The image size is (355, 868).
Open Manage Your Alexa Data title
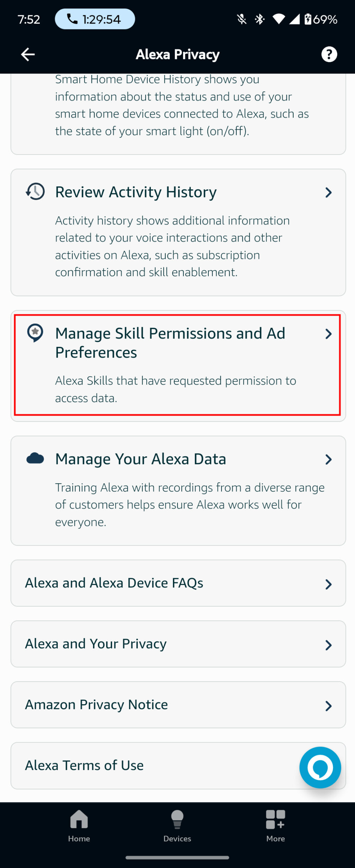[141, 459]
